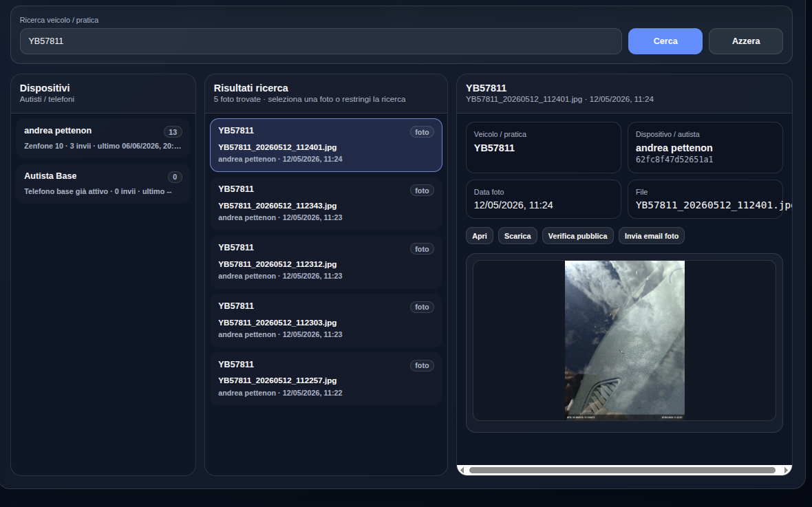The width and height of the screenshot is (812, 507).
Task: Focus the Ricerca veicolo search field
Action: click(321, 41)
